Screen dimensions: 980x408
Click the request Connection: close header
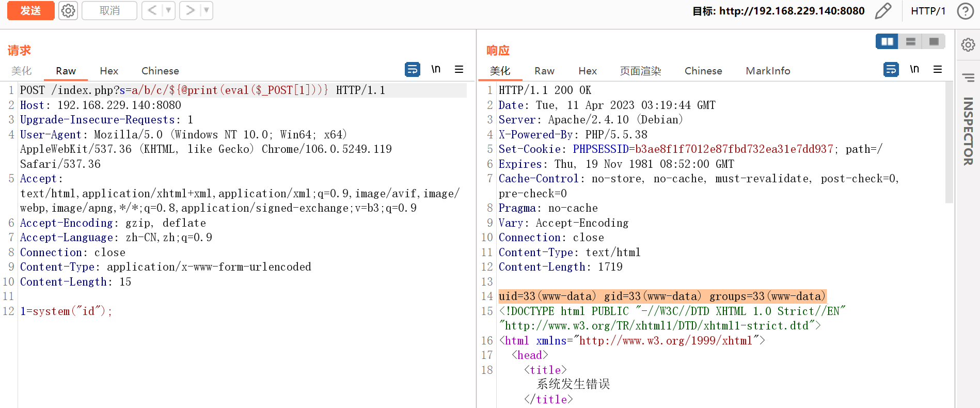point(72,252)
